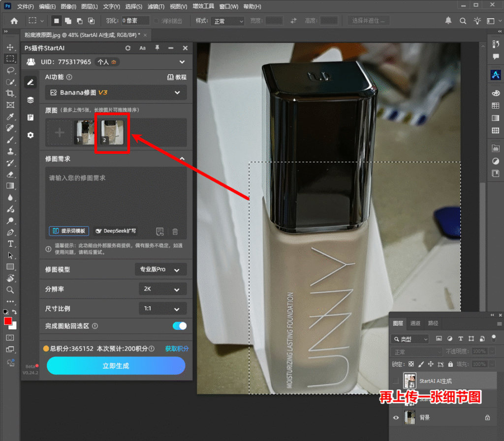Select the Crop tool
Screen dimensions: 504x441
pos(10,93)
